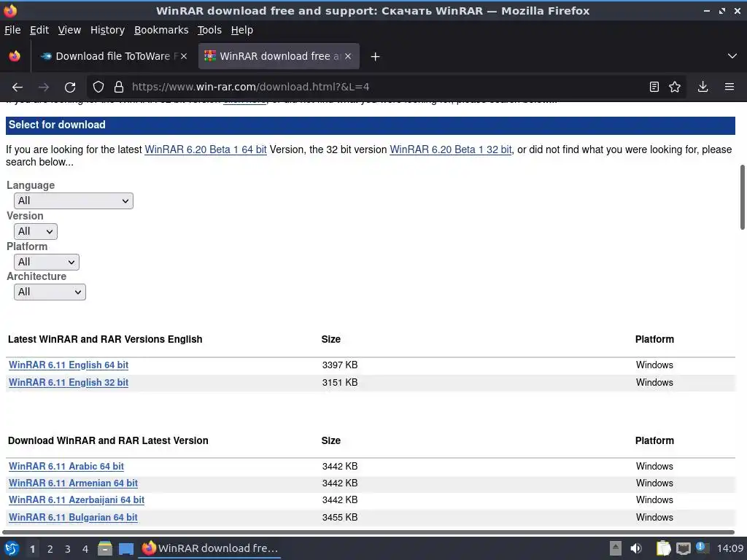747x560 pixels.
Task: Open the clipboard manager tray icon
Action: pyautogui.click(x=663, y=548)
